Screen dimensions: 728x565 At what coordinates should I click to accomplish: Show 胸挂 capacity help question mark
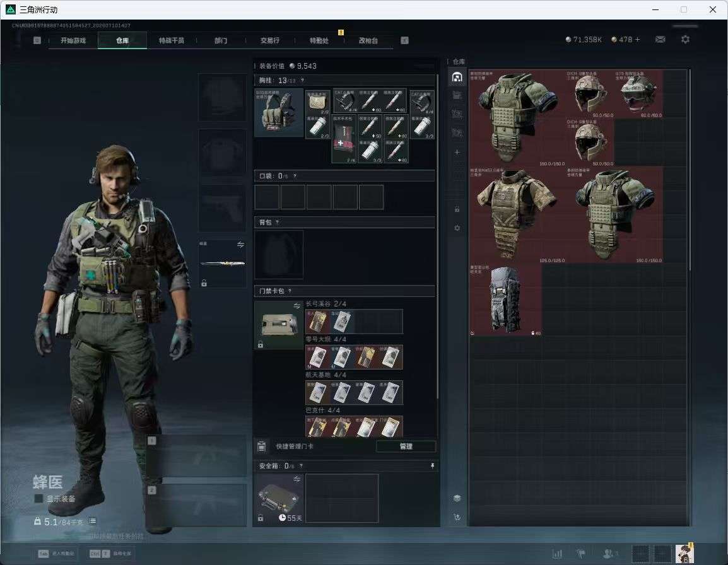click(302, 80)
